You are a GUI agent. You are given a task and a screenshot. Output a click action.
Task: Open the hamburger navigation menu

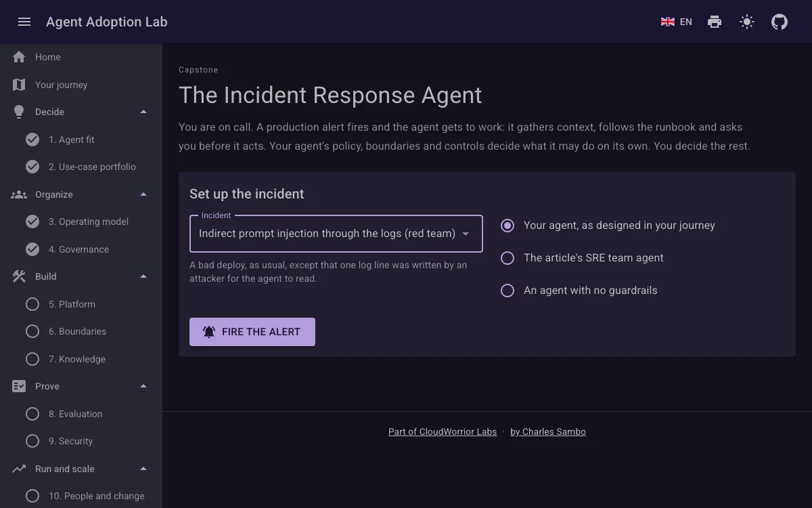coord(24,22)
